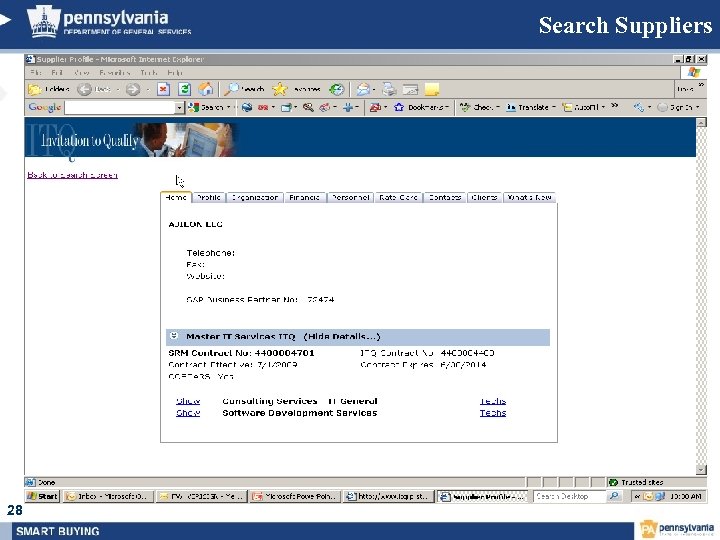Screen dimensions: 720x540
Task: Open the dropdown arrow beside the Forward button
Action: 147,90
